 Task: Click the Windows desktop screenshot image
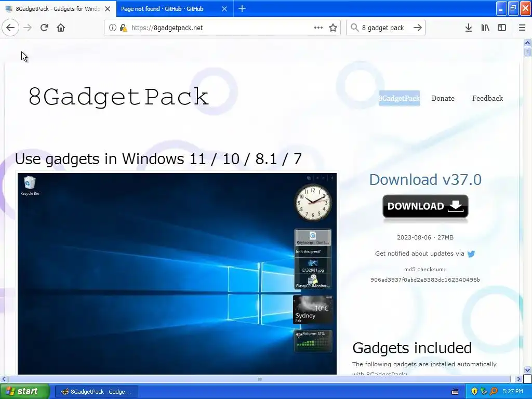pos(177,273)
